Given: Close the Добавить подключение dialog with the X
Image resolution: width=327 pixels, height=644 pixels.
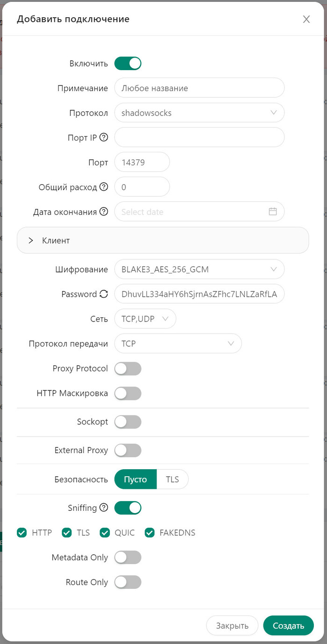Looking at the screenshot, I should [306, 19].
